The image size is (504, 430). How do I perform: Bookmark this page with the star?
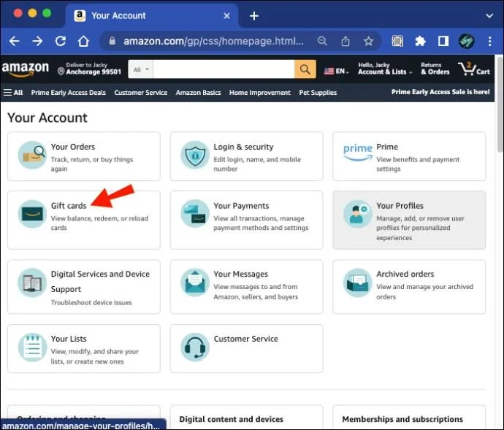click(368, 41)
